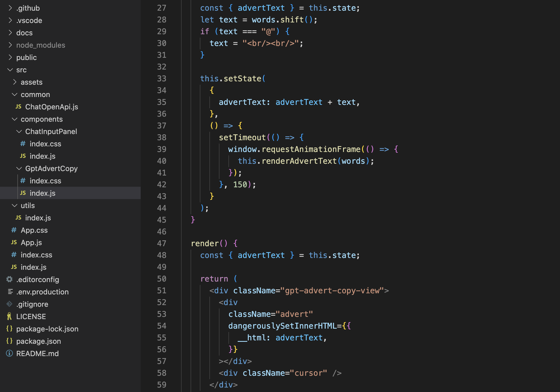The image size is (560, 392).
Task: Click the lines icon beside .env.production
Action: (x=10, y=292)
